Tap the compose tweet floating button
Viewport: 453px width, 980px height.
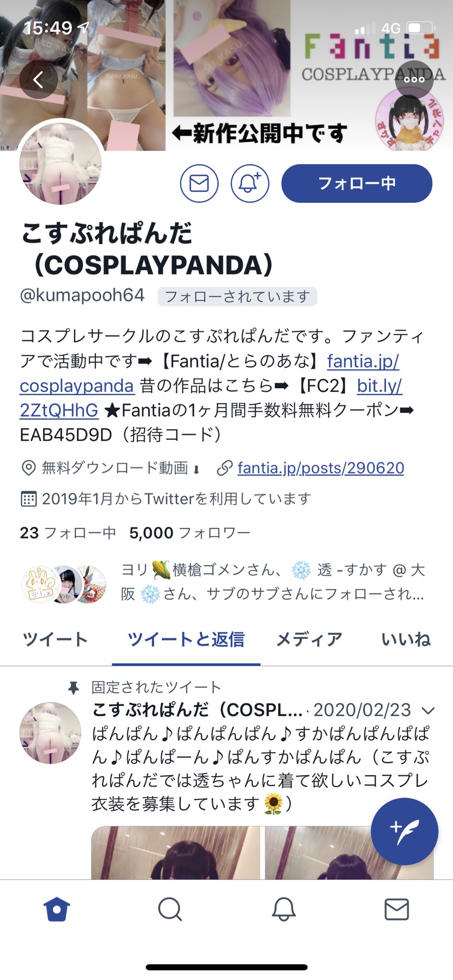405,832
